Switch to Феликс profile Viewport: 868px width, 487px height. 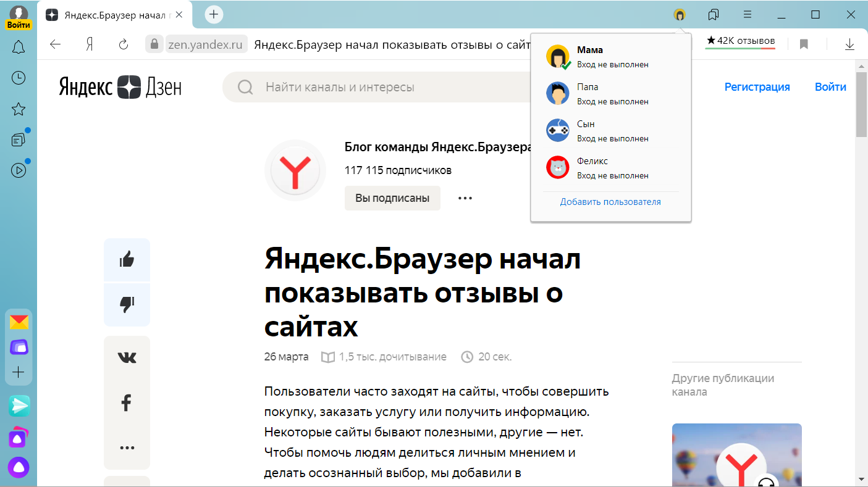pyautogui.click(x=610, y=168)
